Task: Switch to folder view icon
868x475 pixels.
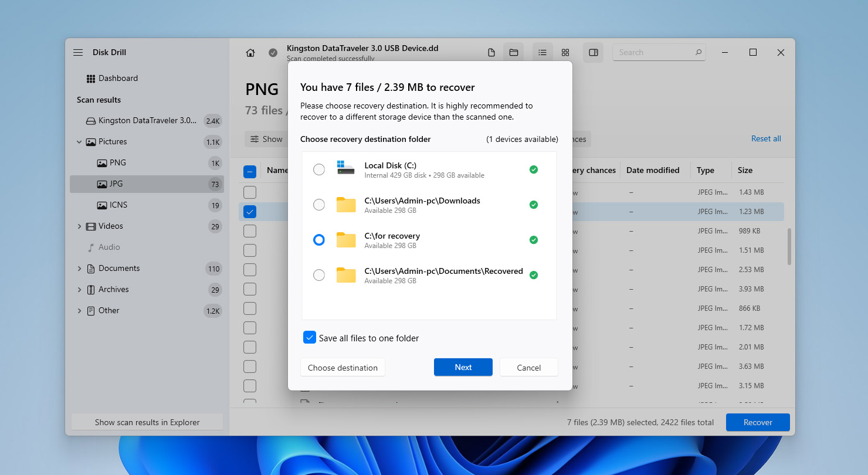Action: tap(514, 53)
